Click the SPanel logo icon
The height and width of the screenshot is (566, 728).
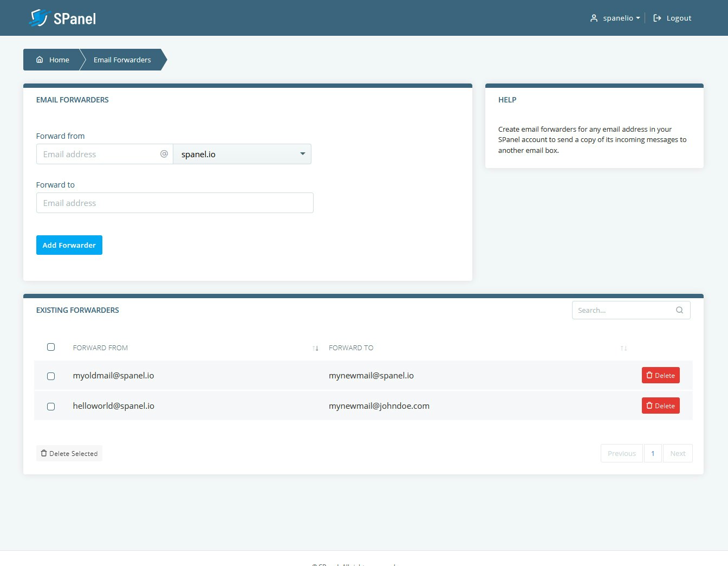pyautogui.click(x=38, y=17)
